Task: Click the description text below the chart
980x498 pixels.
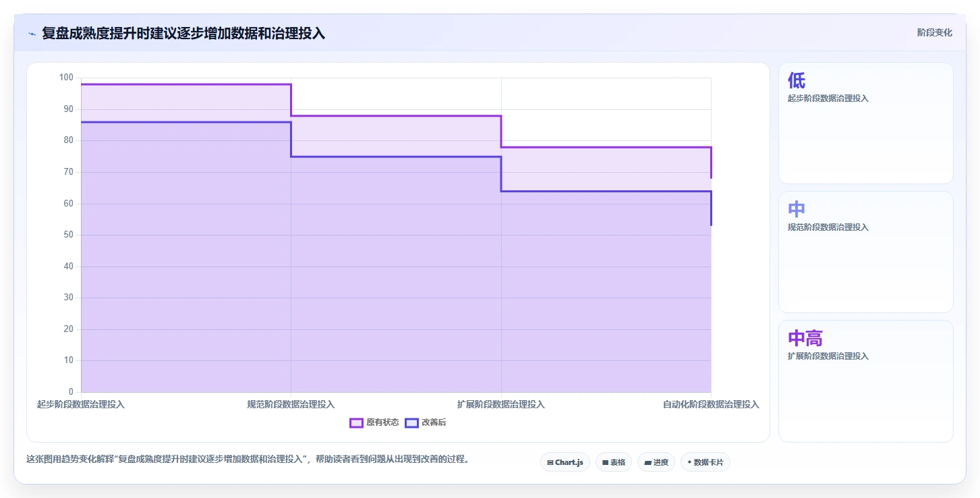Action: [x=248, y=459]
